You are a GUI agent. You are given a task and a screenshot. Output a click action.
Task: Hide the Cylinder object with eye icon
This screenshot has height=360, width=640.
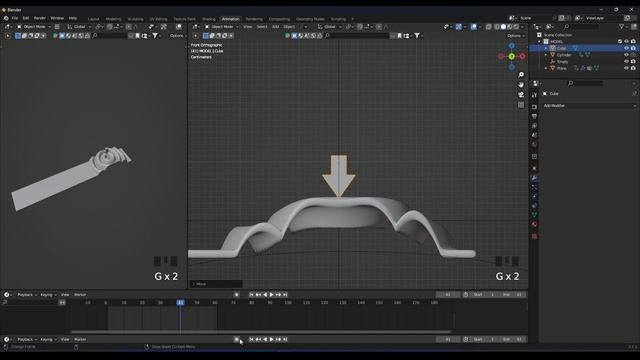click(627, 55)
